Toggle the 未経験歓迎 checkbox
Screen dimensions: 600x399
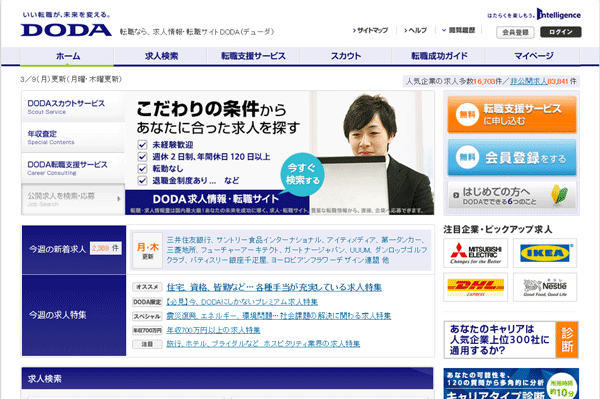tap(142, 145)
